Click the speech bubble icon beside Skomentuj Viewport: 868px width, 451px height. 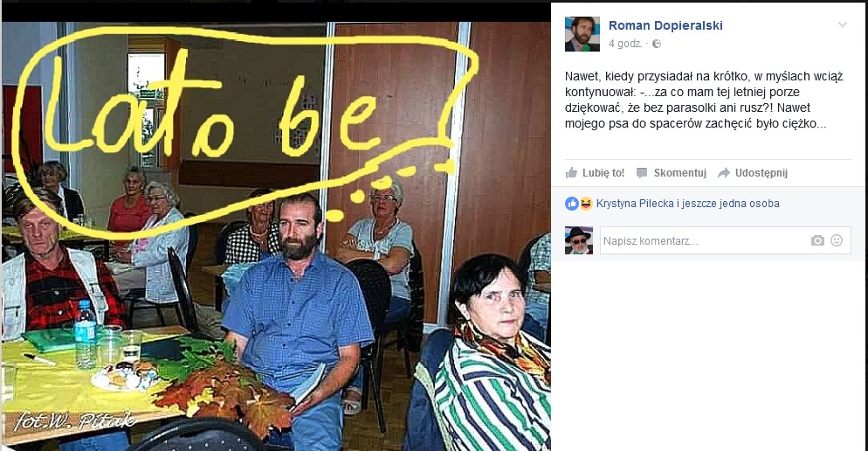[x=642, y=173]
